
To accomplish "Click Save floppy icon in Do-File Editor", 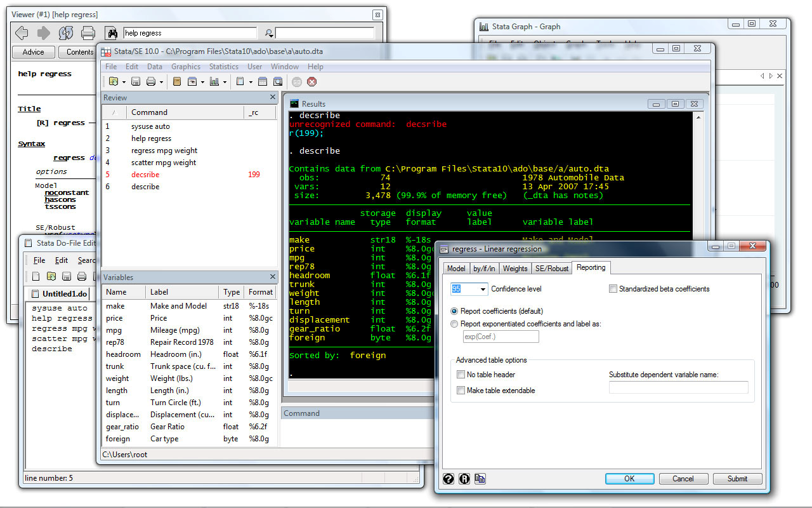I will [66, 276].
